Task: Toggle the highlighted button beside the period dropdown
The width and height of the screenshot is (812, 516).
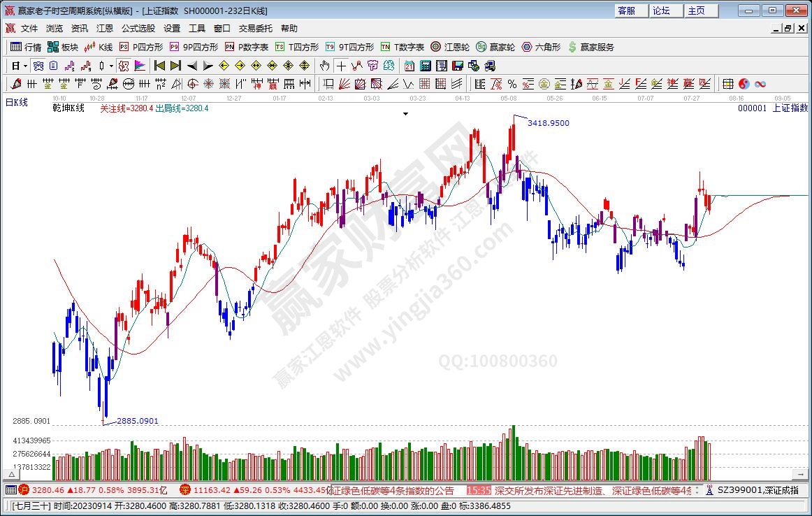Action: click(x=38, y=66)
